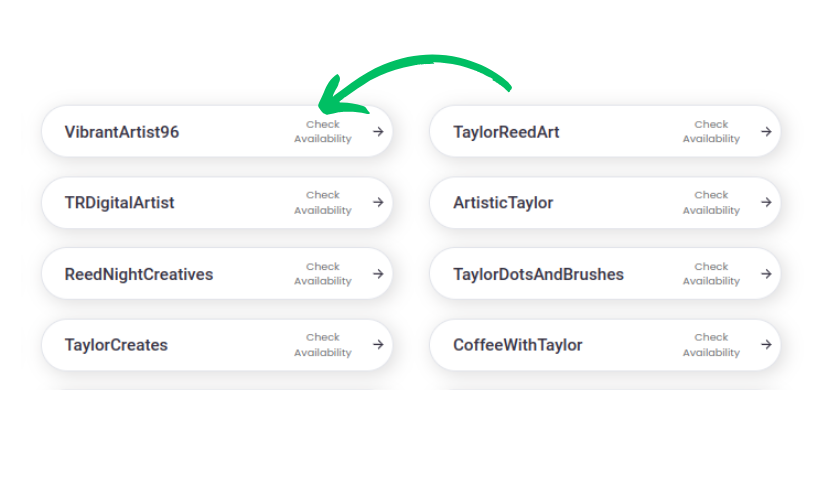Viewport: 824px width, 500px height.
Task: Check availability for ReedNightCreatives
Action: 323,274
